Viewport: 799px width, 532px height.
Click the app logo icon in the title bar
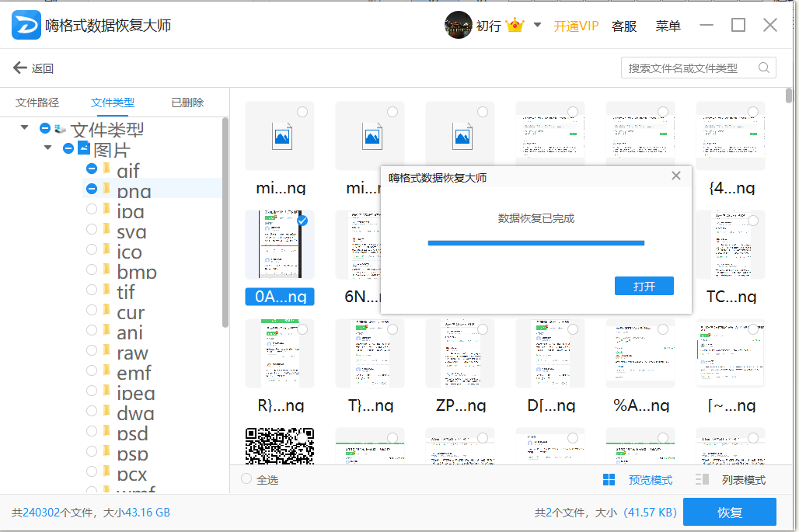pyautogui.click(x=26, y=25)
